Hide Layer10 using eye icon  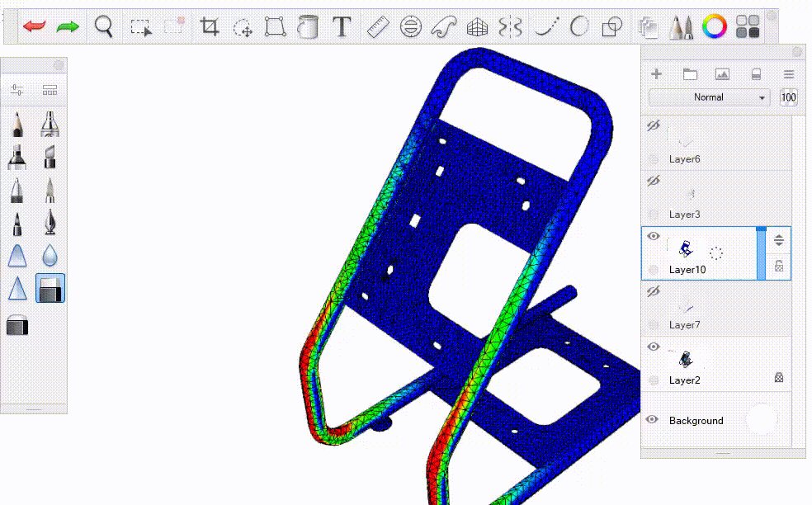click(x=654, y=236)
